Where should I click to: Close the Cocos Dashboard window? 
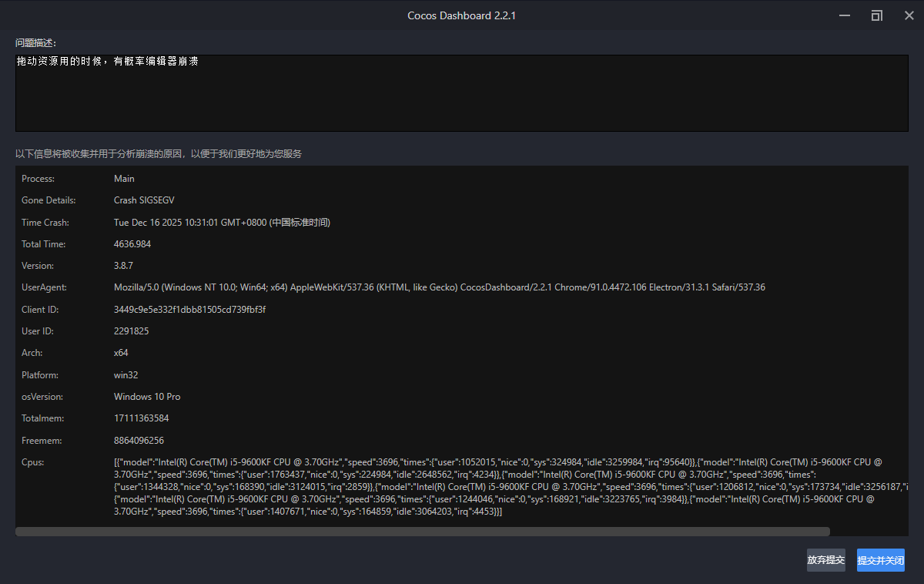(x=909, y=15)
